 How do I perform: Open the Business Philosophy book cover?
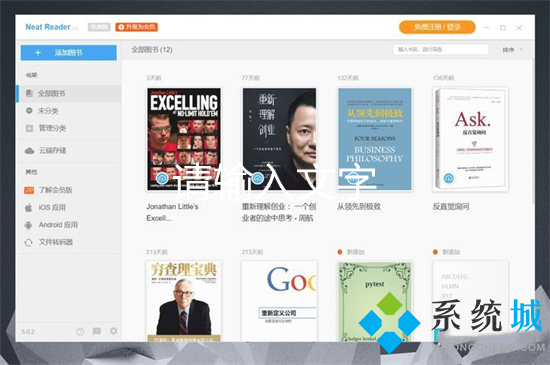pos(375,139)
